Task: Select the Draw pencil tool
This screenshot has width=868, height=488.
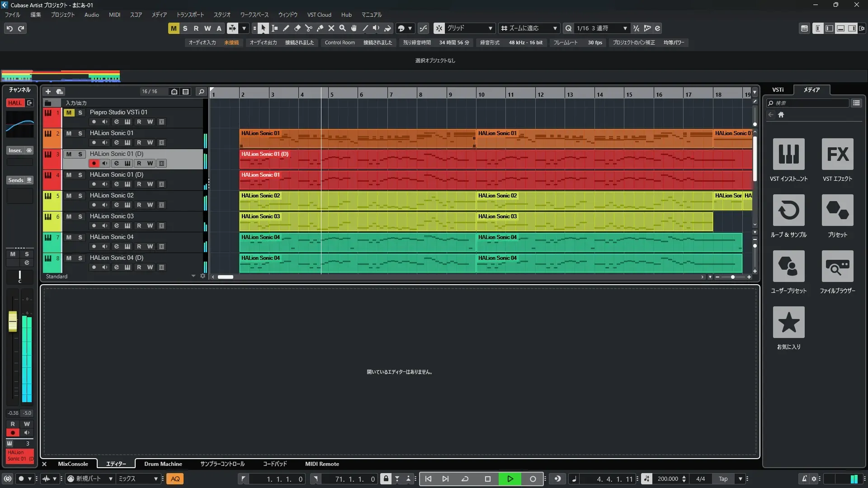Action: [x=286, y=28]
